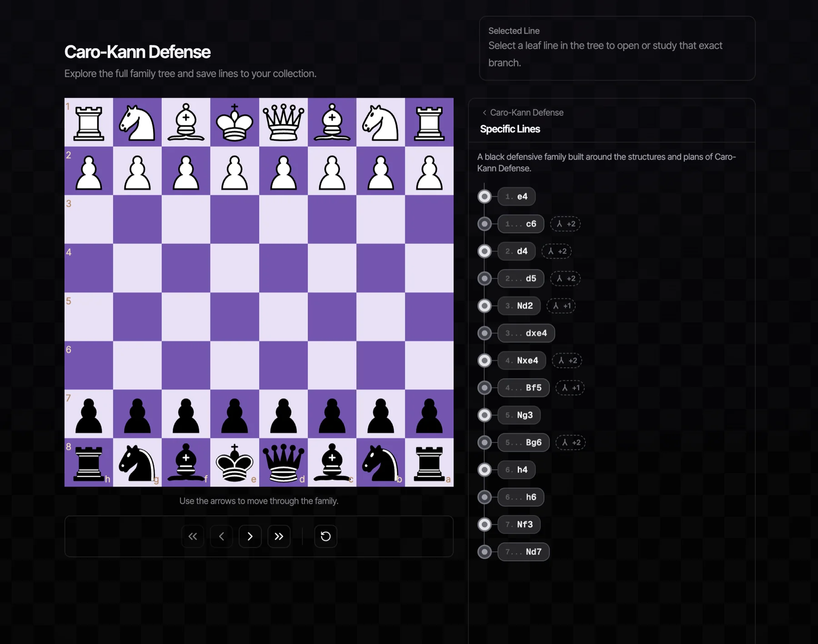The image size is (818, 644).
Task: Expand the +2 branches next to 4. Nxe4
Action: point(567,360)
